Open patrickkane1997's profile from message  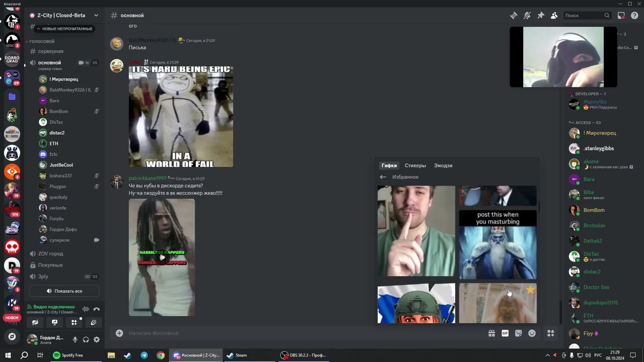(147, 178)
